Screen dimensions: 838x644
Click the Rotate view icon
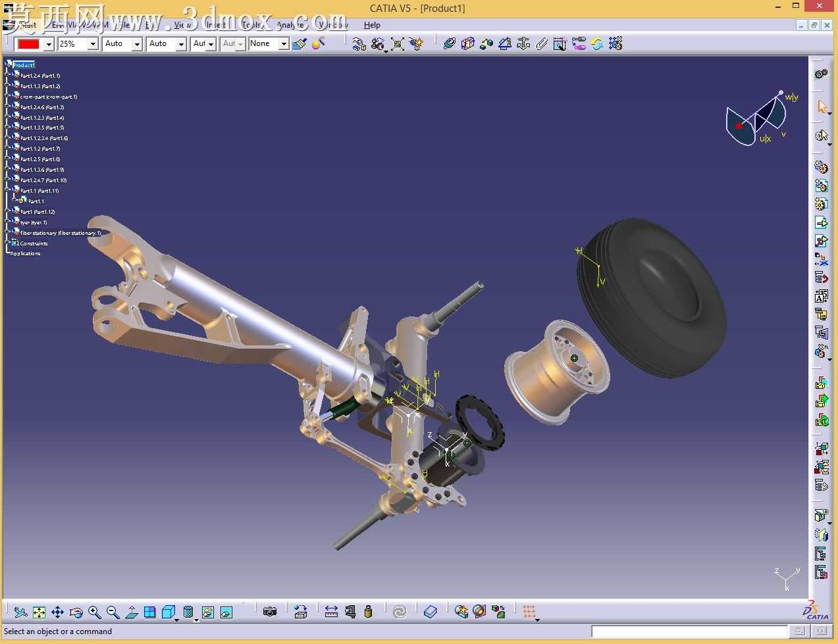click(x=76, y=612)
